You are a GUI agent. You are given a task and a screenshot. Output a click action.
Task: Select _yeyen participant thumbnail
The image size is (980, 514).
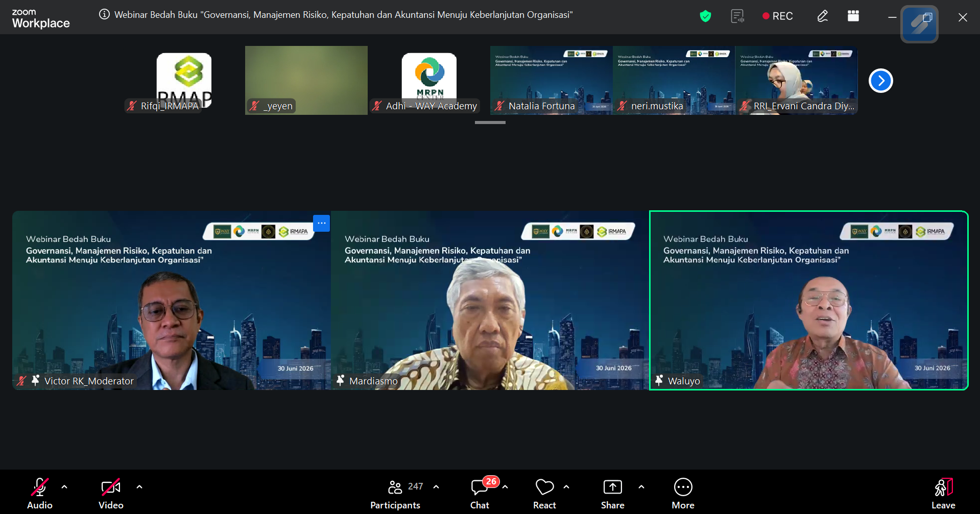(306, 80)
